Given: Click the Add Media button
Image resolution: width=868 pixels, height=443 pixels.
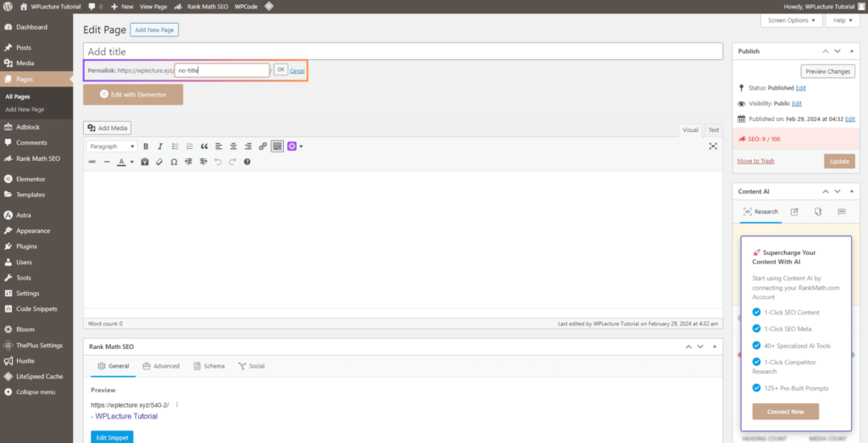Looking at the screenshot, I should pyautogui.click(x=108, y=128).
